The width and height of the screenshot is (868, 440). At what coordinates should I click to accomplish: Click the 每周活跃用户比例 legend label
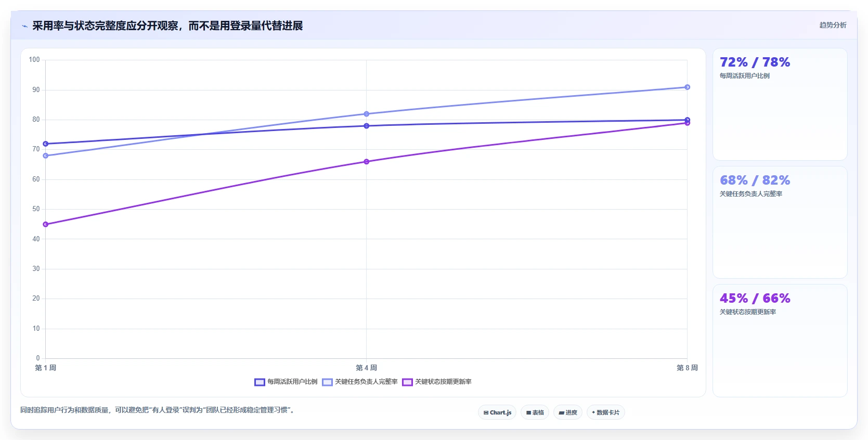pos(292,382)
